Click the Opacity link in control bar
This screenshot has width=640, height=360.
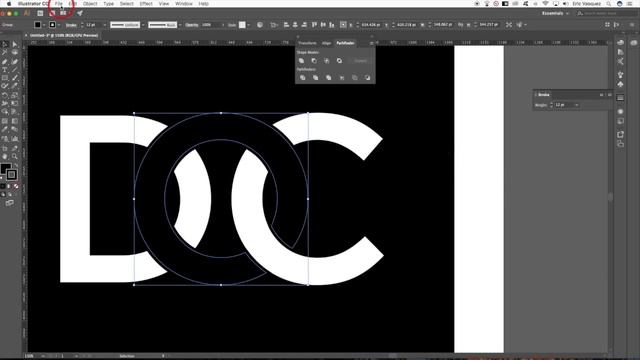pos(191,25)
